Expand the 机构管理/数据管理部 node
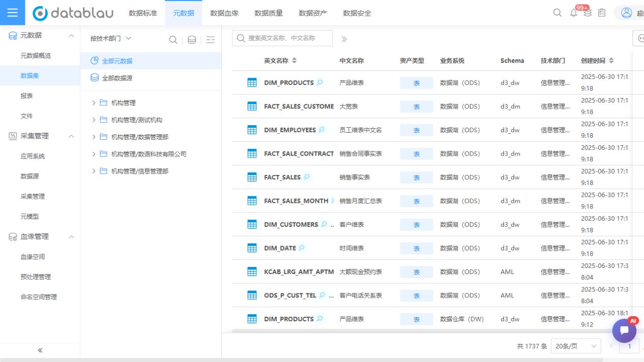Viewport: 644px width, 362px height. (x=94, y=137)
